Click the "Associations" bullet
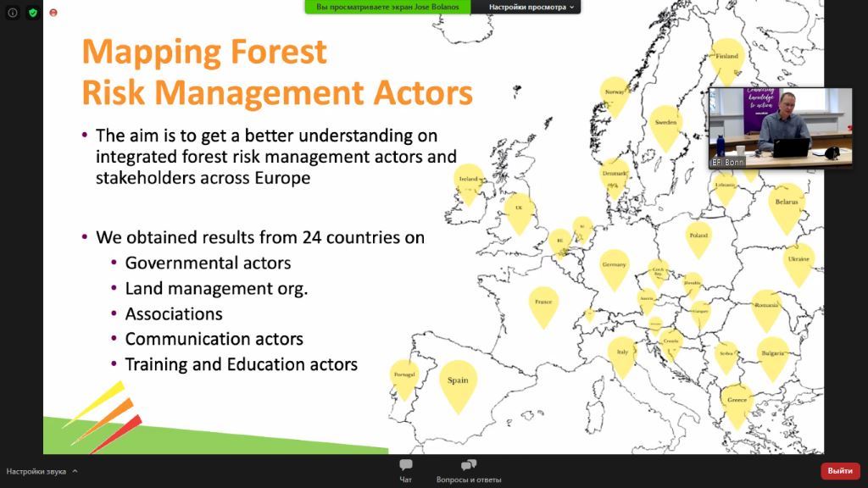868x488 pixels. (173, 313)
